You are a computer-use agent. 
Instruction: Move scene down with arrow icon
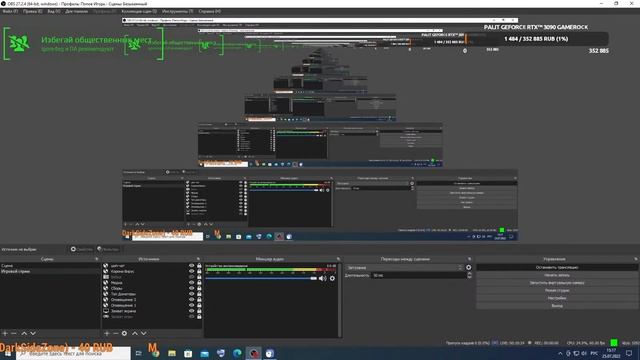tap(33, 333)
